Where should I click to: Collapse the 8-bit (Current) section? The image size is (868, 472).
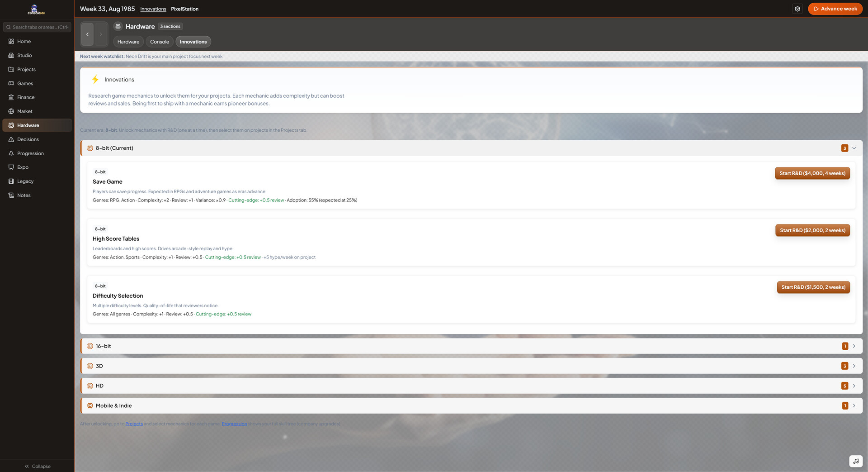click(x=854, y=148)
